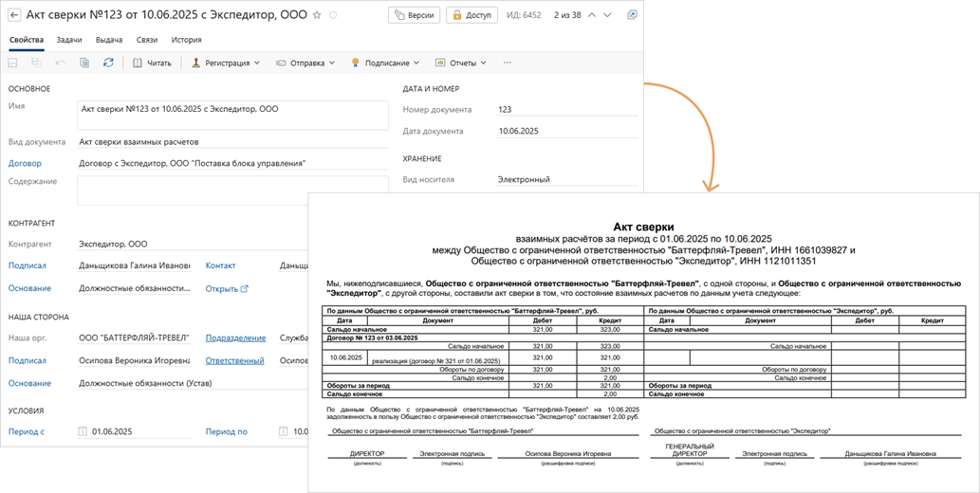Click Договор № 123 от 03.06.2025 row
The height and width of the screenshot is (493, 980).
(x=483, y=338)
